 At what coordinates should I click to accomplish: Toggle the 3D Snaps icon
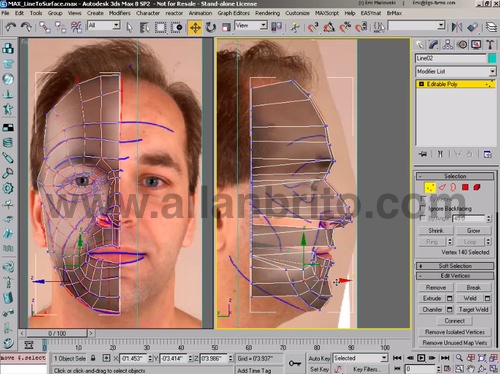pos(313,27)
